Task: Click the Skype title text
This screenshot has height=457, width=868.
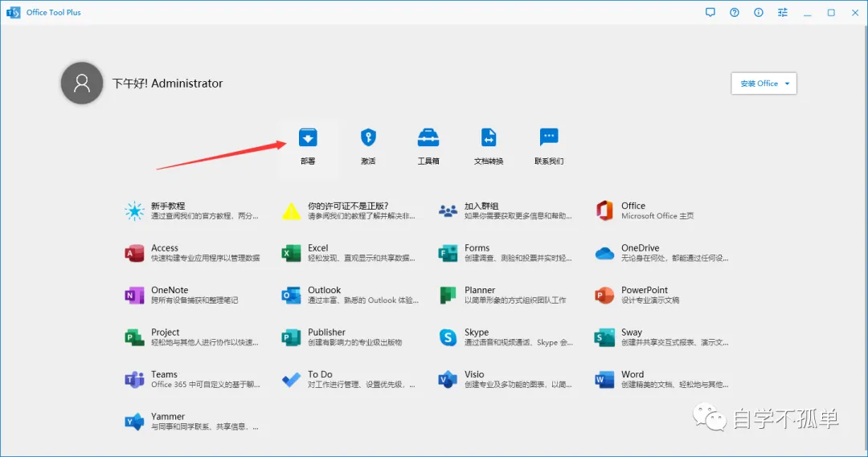Action: [477, 332]
